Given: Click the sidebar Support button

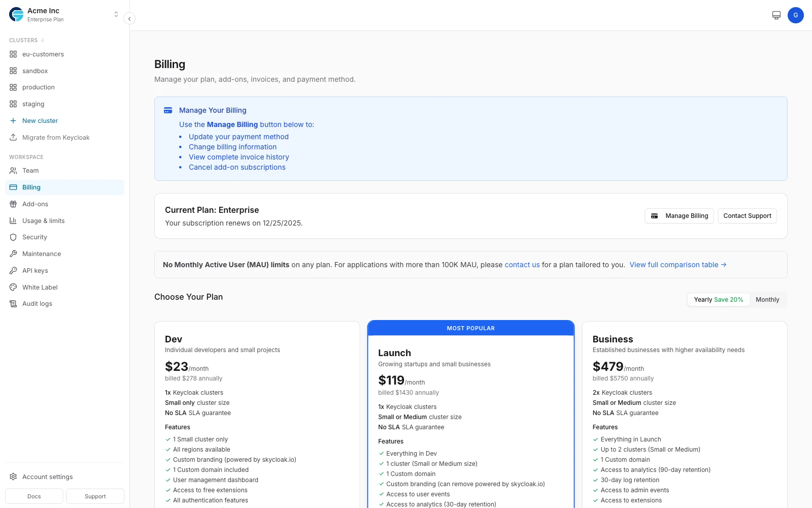Looking at the screenshot, I should pos(95,496).
